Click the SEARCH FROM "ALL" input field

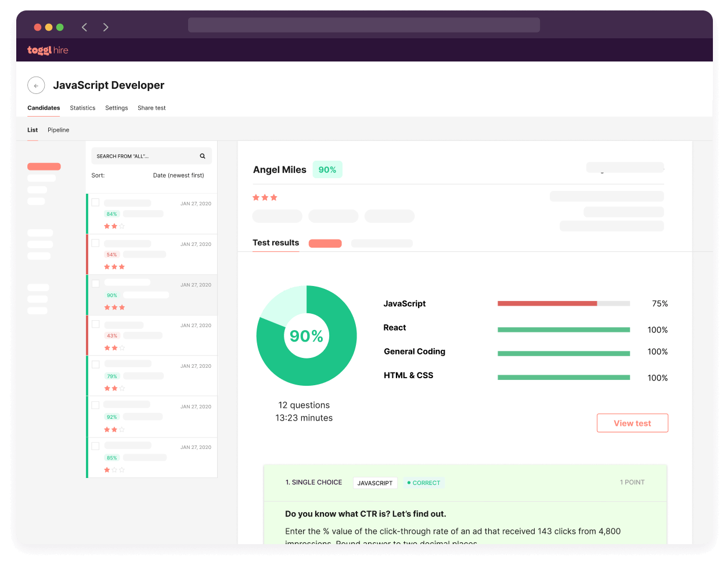[x=152, y=156]
